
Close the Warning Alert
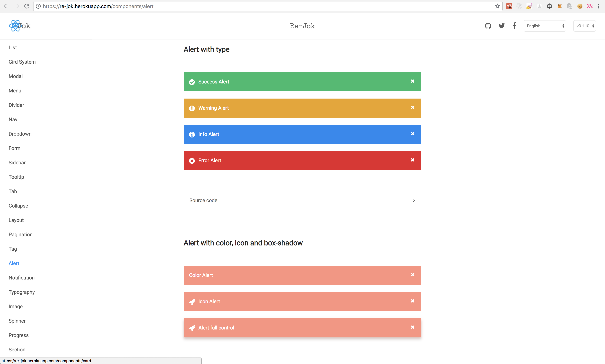pos(413,107)
